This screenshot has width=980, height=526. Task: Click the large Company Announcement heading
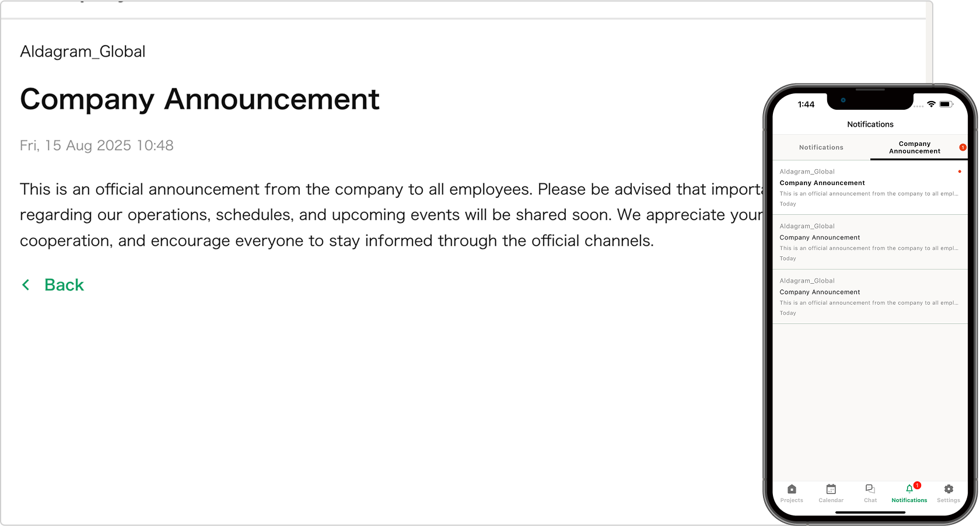coord(199,99)
